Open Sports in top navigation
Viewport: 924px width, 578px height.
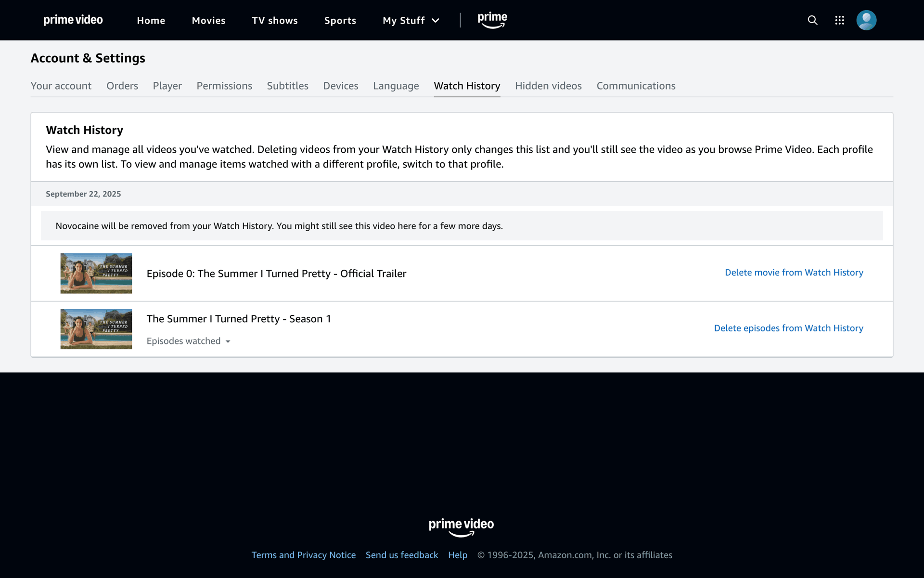340,20
